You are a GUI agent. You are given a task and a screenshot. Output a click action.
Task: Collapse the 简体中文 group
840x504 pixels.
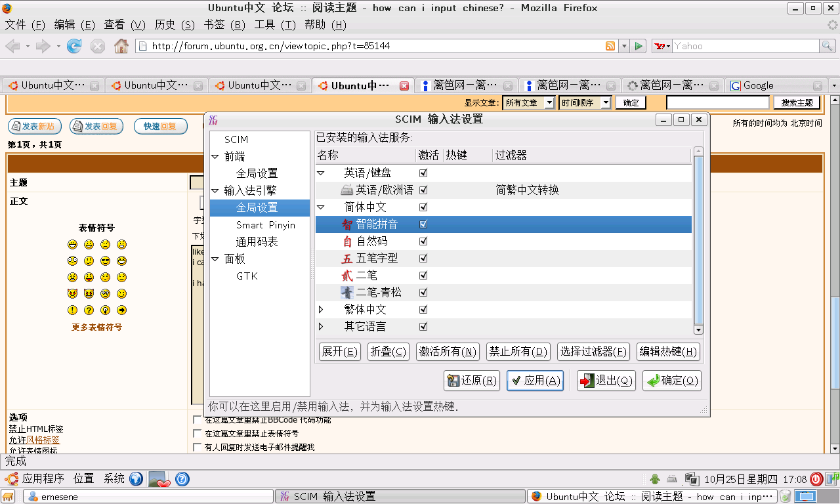coord(321,207)
